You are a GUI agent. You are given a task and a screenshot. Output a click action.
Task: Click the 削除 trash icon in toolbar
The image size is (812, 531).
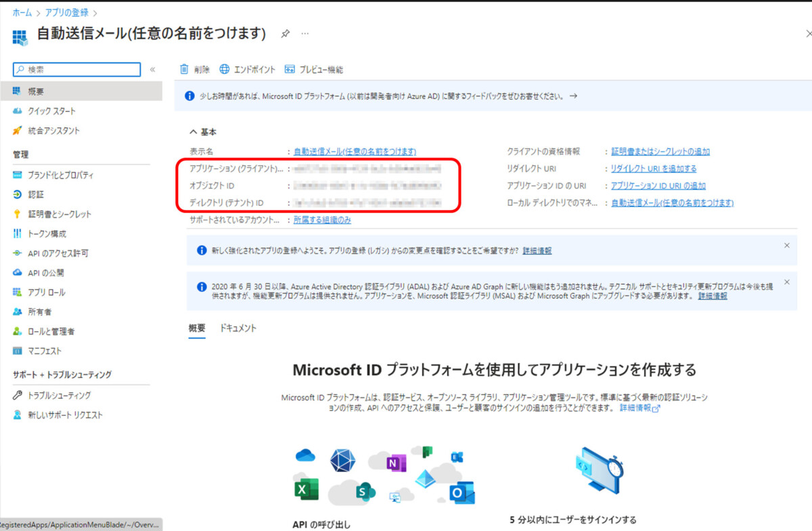[184, 69]
